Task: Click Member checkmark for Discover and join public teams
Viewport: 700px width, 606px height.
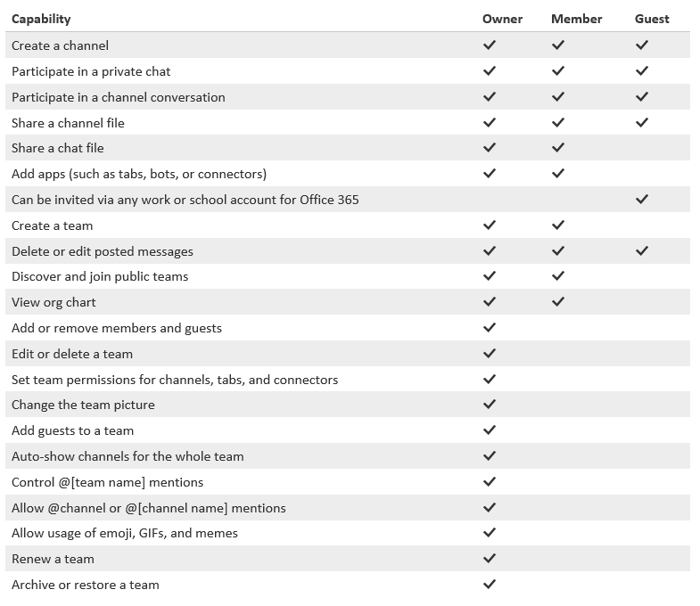Action: 558,276
